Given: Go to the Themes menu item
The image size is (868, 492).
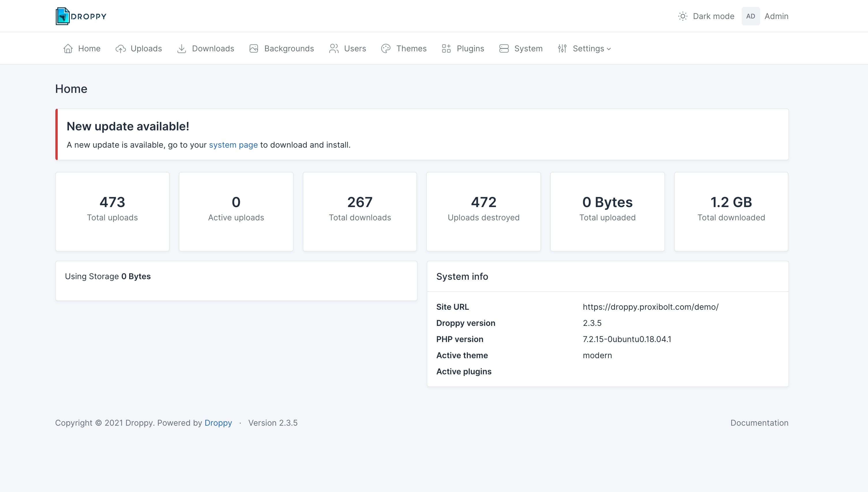Looking at the screenshot, I should point(411,49).
